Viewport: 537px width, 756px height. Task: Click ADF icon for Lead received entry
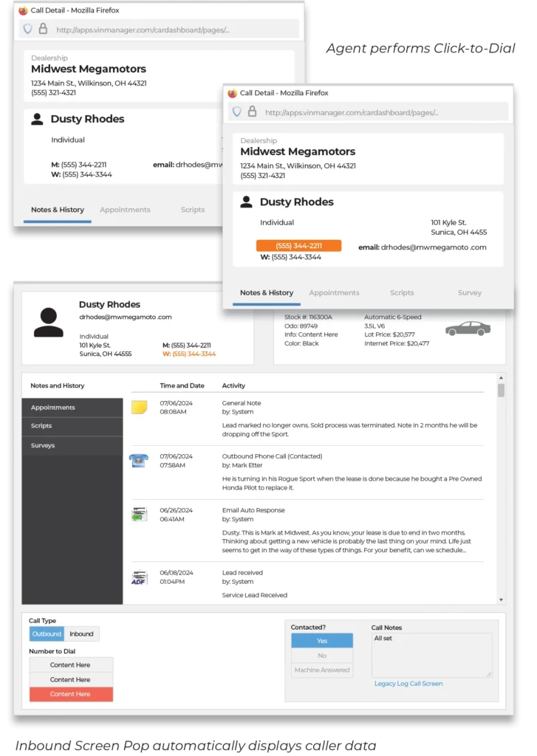[x=139, y=577]
